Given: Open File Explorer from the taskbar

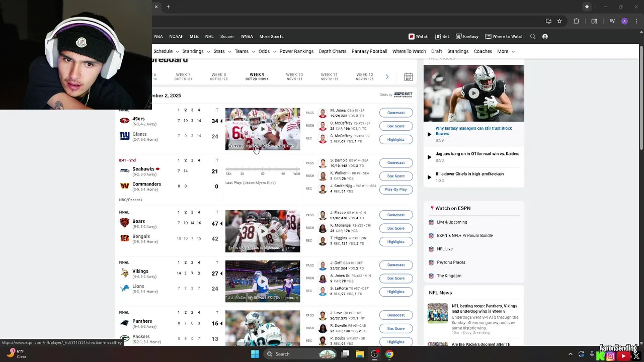Looking at the screenshot, I should point(360,354).
